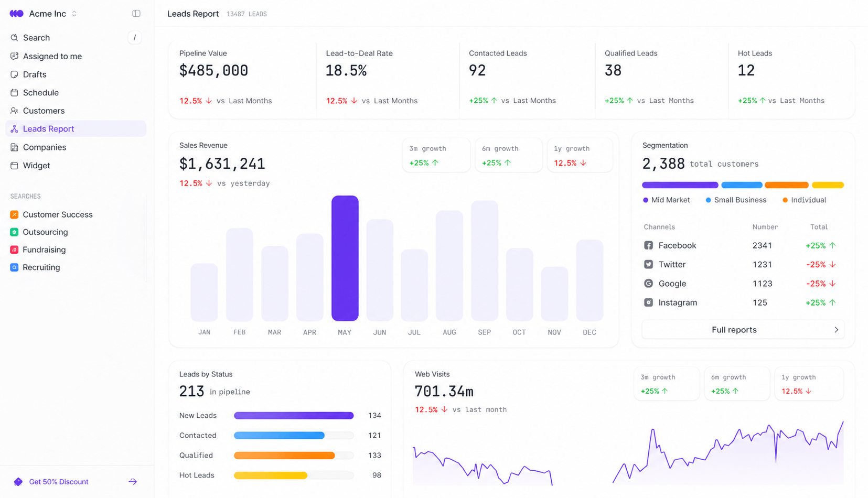This screenshot has width=868, height=498.
Task: Click the Hot Leads progress bar
Action: pyautogui.click(x=294, y=475)
